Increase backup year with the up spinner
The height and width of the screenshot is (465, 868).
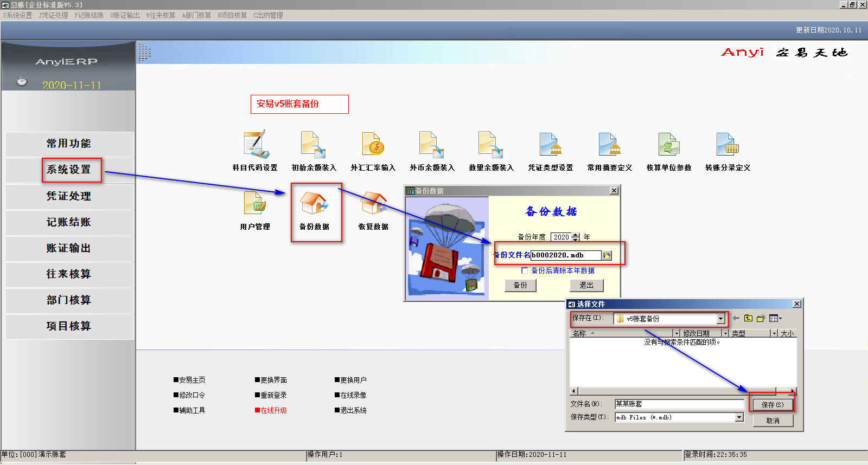[x=576, y=235]
